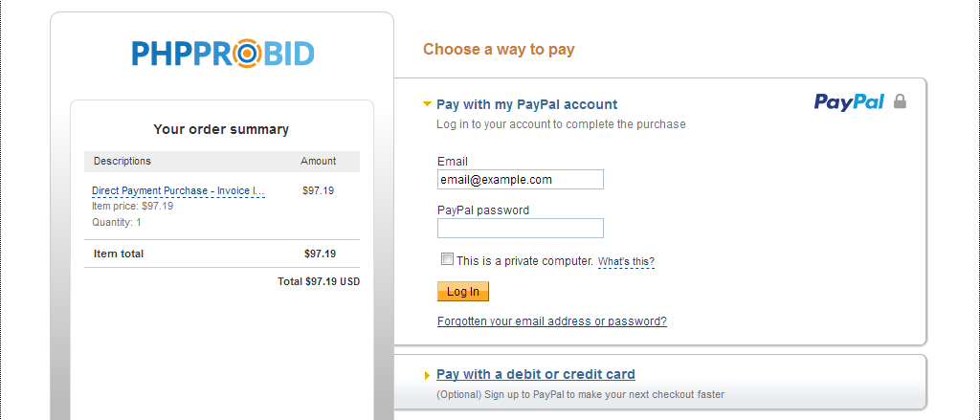Follow the forgotten email or password link
The width and height of the screenshot is (980, 420).
pos(551,321)
